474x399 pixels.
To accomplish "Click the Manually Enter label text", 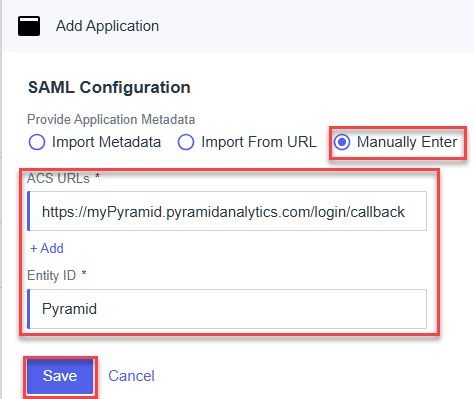I will 407,142.
